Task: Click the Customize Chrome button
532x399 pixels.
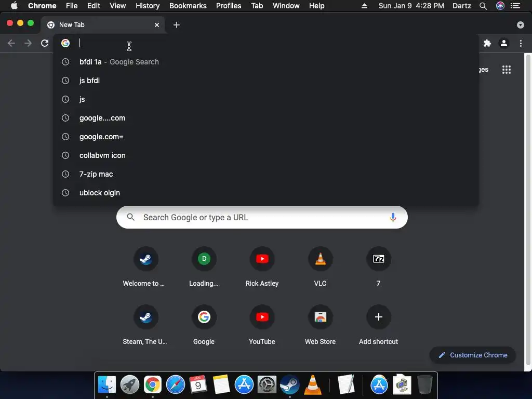Action: click(473, 355)
